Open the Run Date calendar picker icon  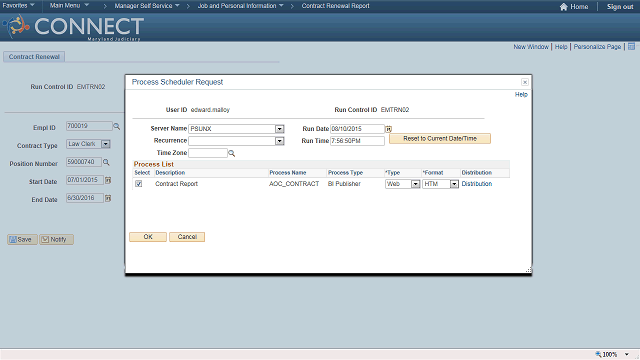point(389,129)
